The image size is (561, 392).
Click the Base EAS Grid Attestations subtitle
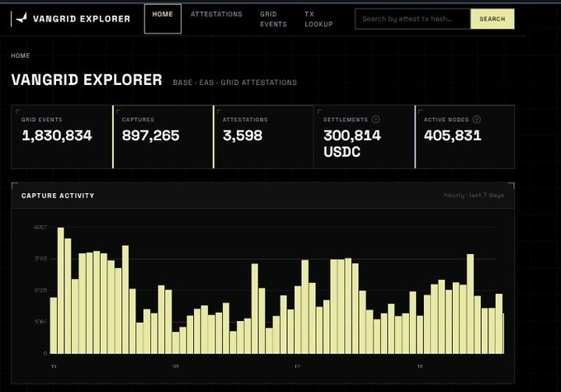click(234, 83)
